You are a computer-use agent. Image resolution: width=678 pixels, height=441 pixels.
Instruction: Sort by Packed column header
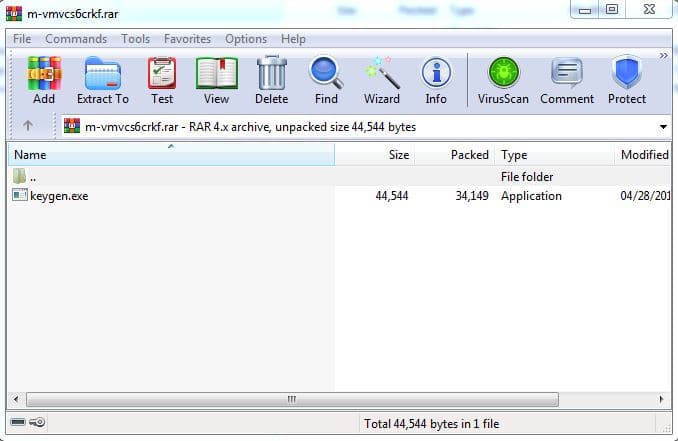tap(469, 155)
